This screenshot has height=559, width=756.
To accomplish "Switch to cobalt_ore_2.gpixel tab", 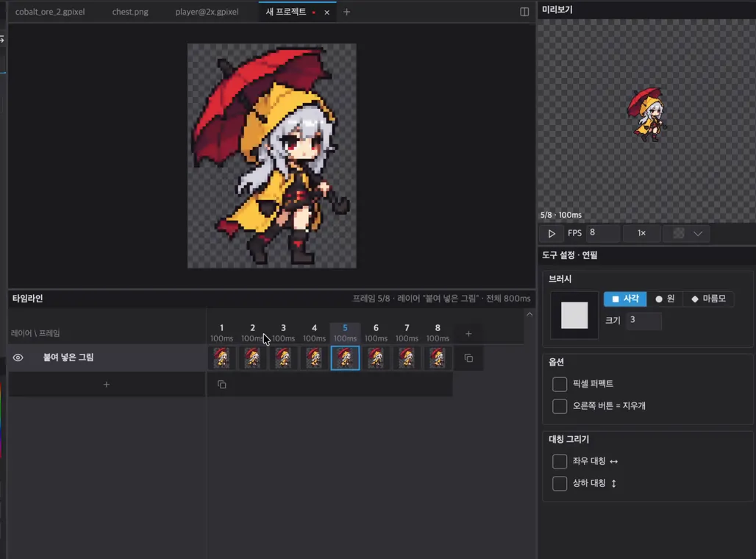I will click(x=50, y=12).
